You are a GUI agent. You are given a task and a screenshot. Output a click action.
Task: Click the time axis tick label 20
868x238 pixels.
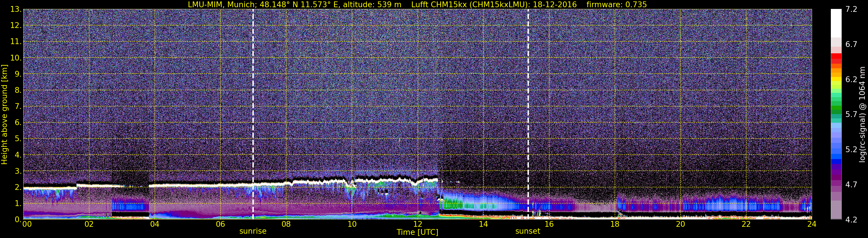(x=680, y=224)
